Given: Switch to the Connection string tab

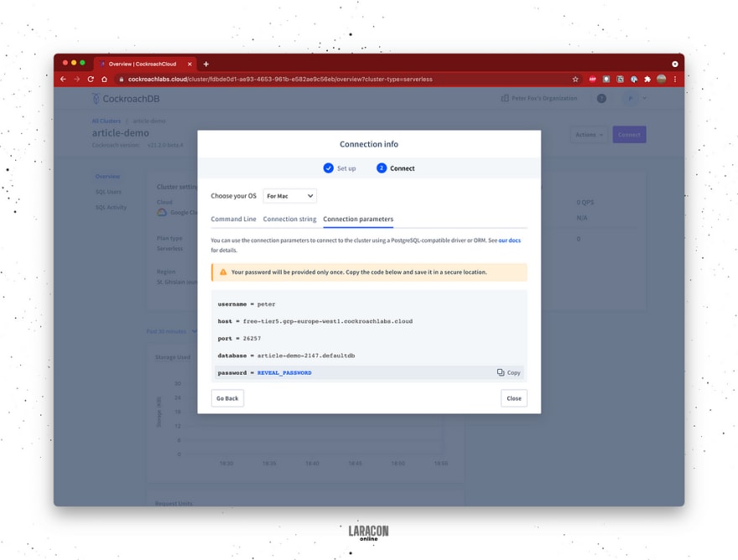Looking at the screenshot, I should [290, 219].
